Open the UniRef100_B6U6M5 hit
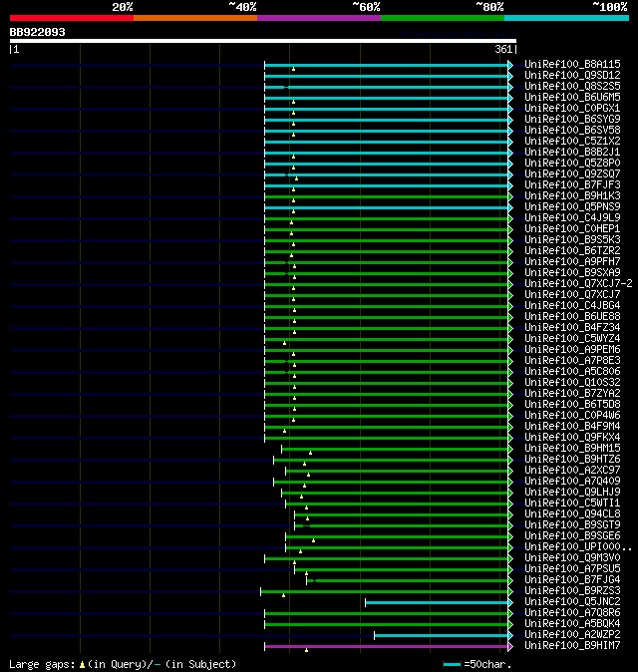This screenshot has width=638, height=672. coord(572,98)
